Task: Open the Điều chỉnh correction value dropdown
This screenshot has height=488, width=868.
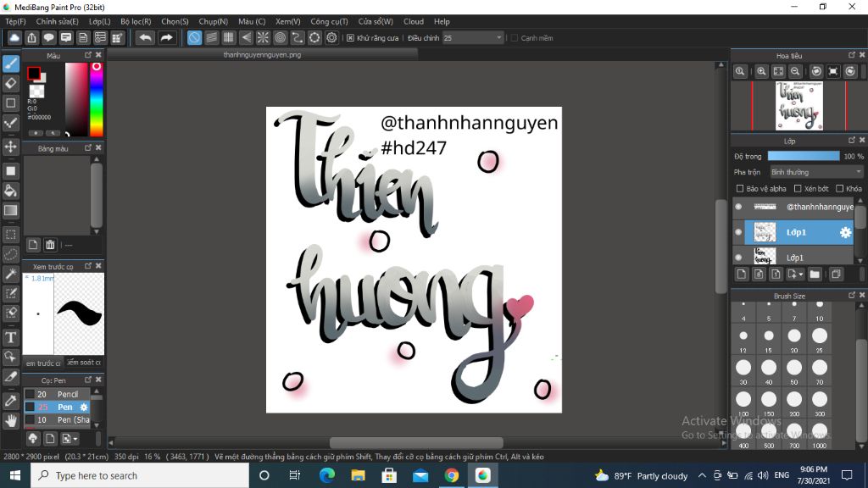Action: click(473, 37)
